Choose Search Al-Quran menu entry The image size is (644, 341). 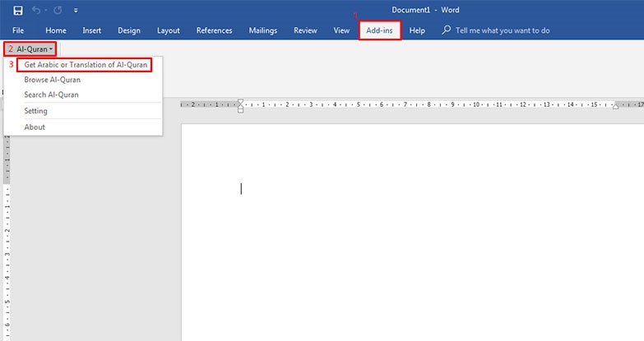51,94
